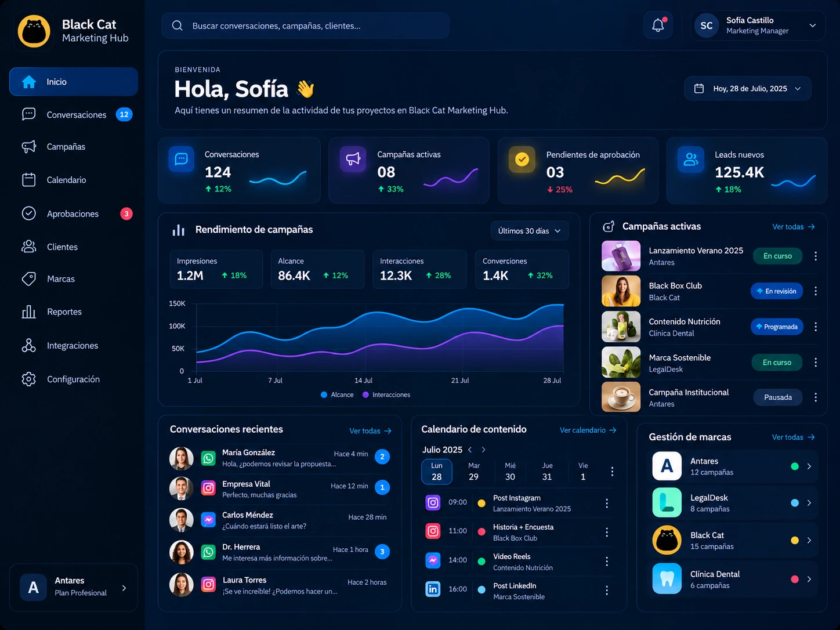
Task: Go to Campañas in the sidebar
Action: coord(74,147)
